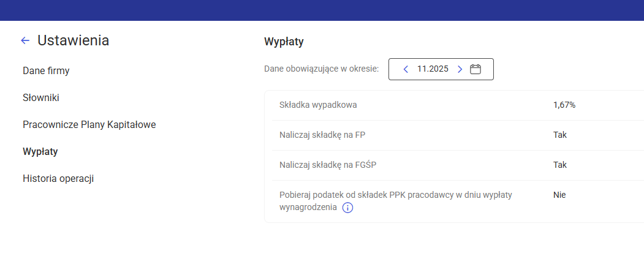Click the Nie value for PPK tax
The image size is (644, 256).
tap(559, 195)
